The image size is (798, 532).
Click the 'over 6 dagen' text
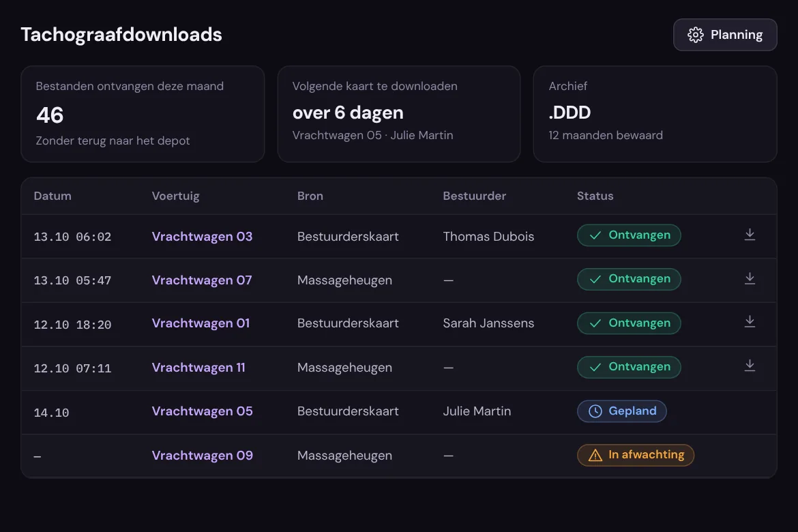(348, 113)
